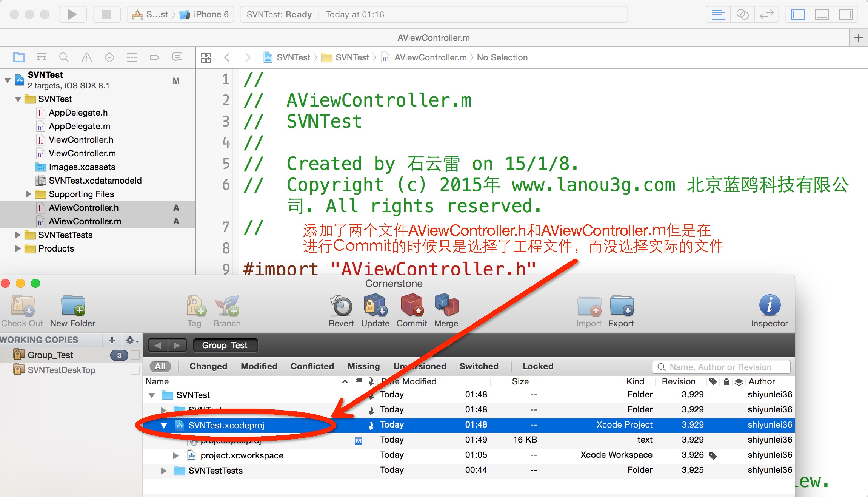This screenshot has height=497, width=868.
Task: Expand the project.xcworkspace row
Action: click(x=176, y=456)
